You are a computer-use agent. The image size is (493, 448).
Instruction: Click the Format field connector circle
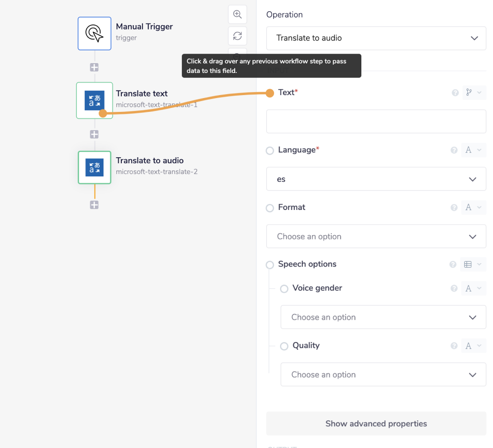pos(270,208)
